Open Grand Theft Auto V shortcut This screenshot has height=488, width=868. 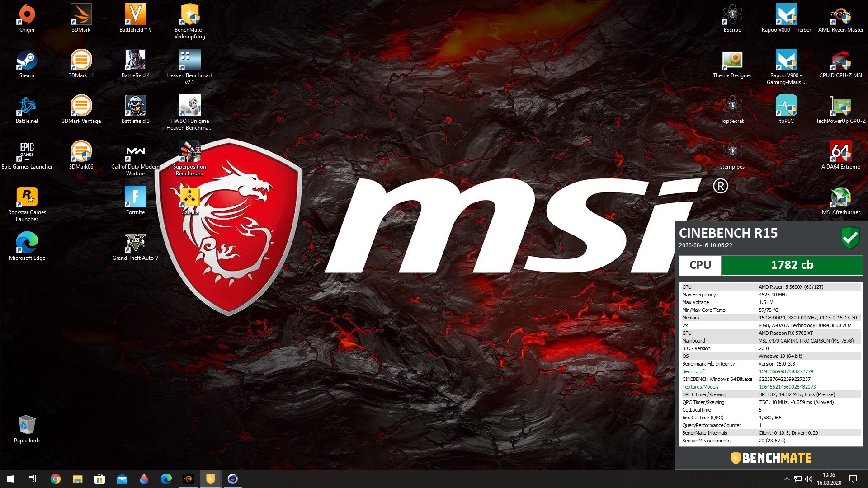point(136,247)
